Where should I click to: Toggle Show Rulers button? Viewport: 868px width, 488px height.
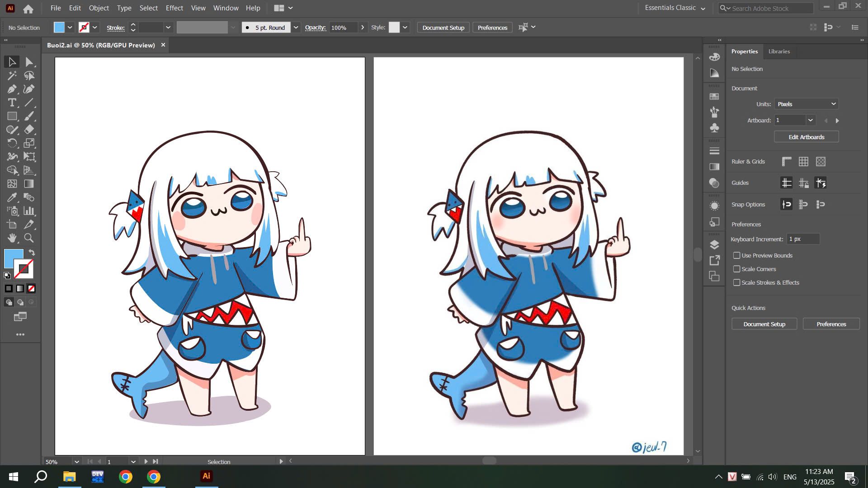pyautogui.click(x=787, y=161)
